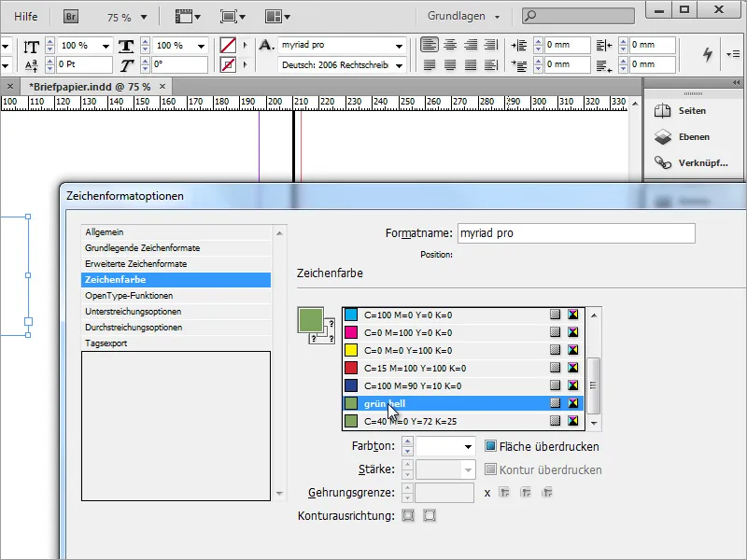Align paragraph right

pos(471,45)
